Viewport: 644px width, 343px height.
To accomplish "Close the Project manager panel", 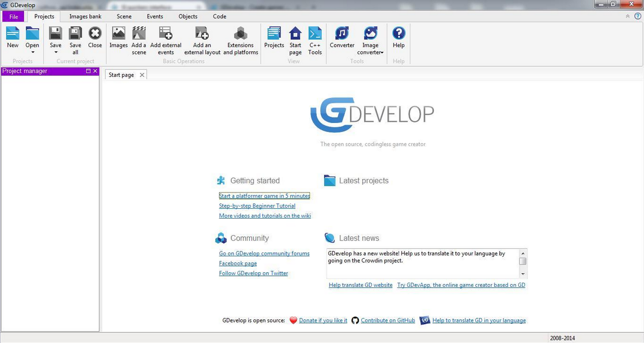I will [x=95, y=71].
